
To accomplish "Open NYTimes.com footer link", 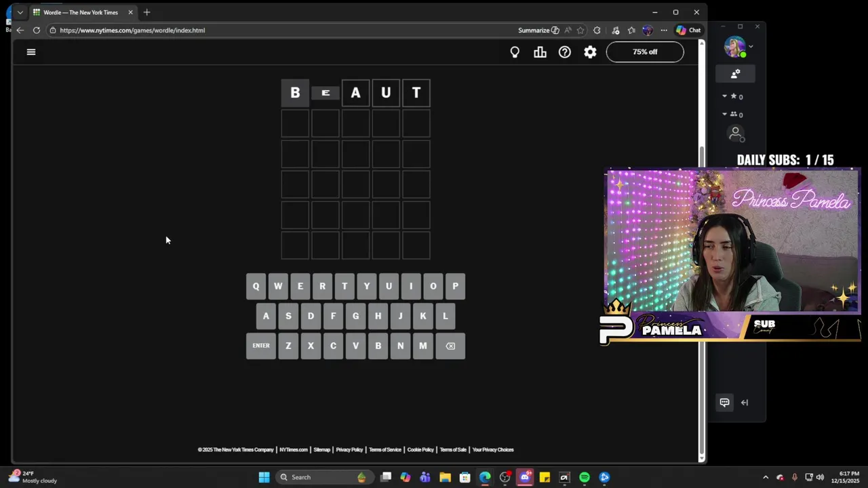I will point(294,450).
